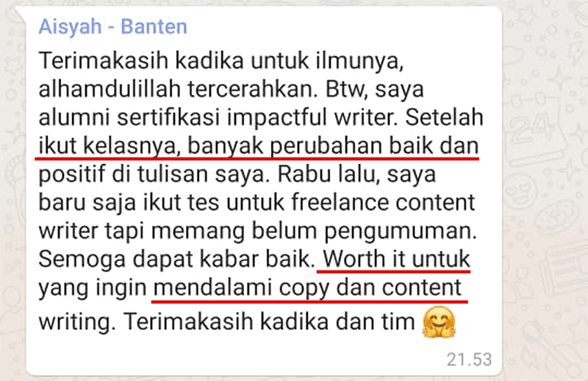Image resolution: width=588 pixels, height=381 pixels.
Task: Click the hugging face emoji
Action: [439, 321]
